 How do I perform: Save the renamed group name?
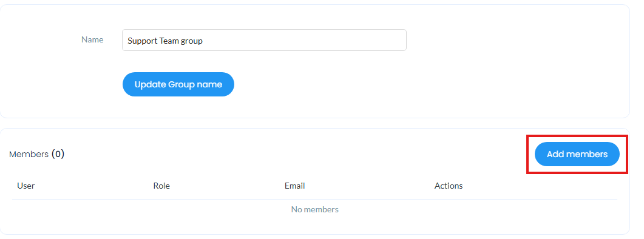click(178, 84)
